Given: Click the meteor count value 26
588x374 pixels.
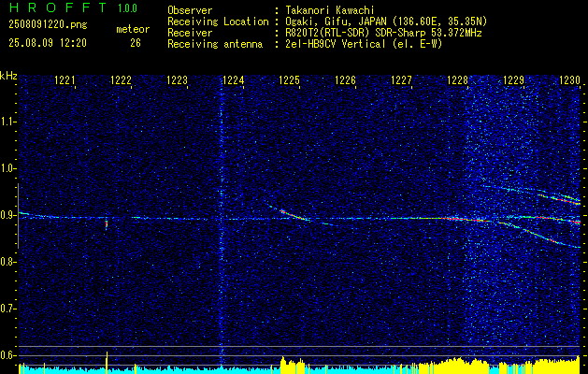Looking at the screenshot, I should (136, 43).
